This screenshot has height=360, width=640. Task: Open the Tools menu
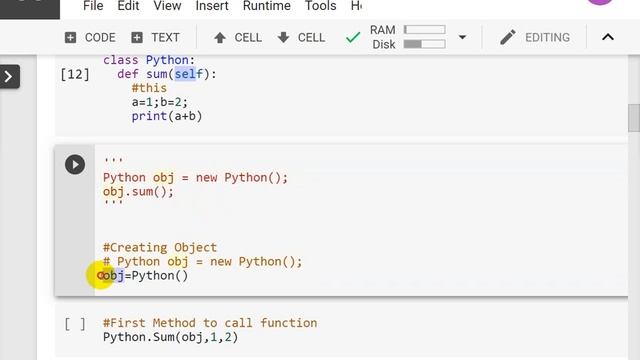(320, 6)
